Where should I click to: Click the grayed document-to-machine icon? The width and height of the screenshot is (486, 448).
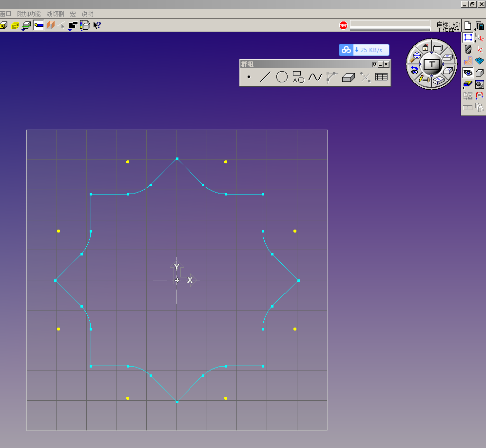[x=467, y=96]
